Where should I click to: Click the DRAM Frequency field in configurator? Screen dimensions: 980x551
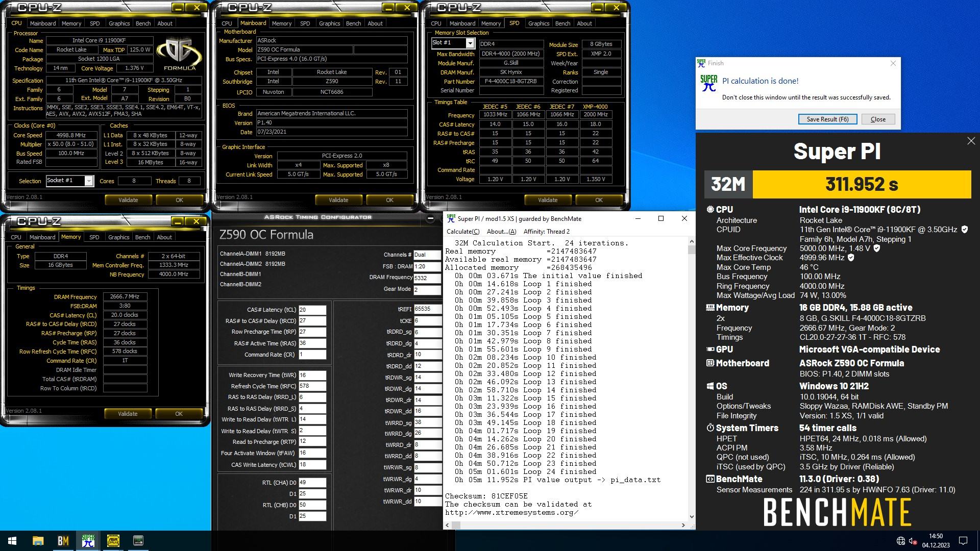pos(427,278)
